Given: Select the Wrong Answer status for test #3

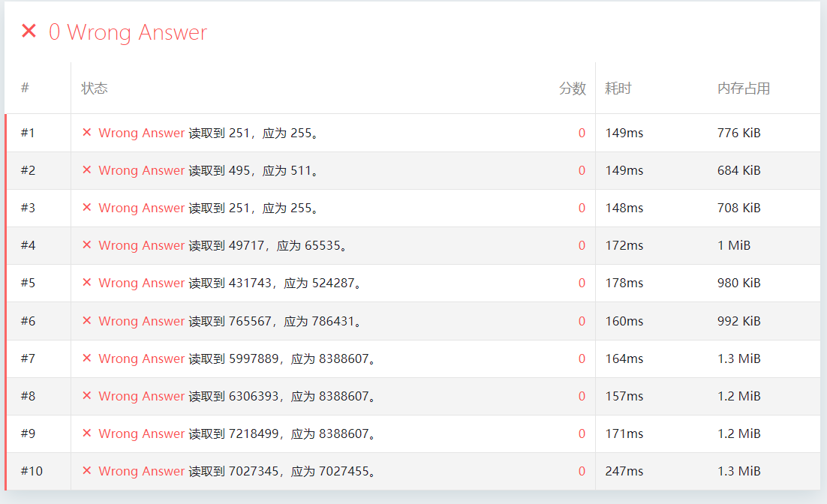Looking at the screenshot, I should click(x=141, y=208).
